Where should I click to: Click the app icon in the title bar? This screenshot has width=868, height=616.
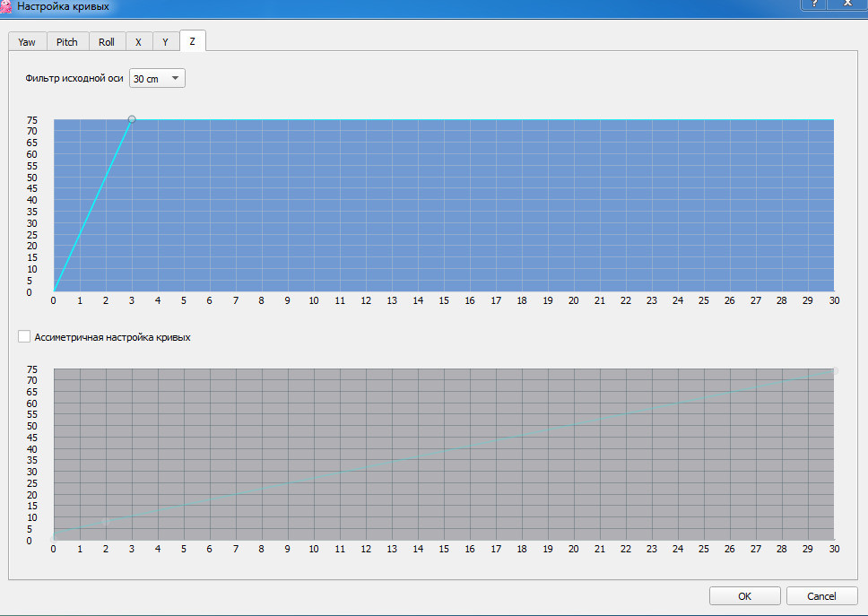click(x=6, y=6)
